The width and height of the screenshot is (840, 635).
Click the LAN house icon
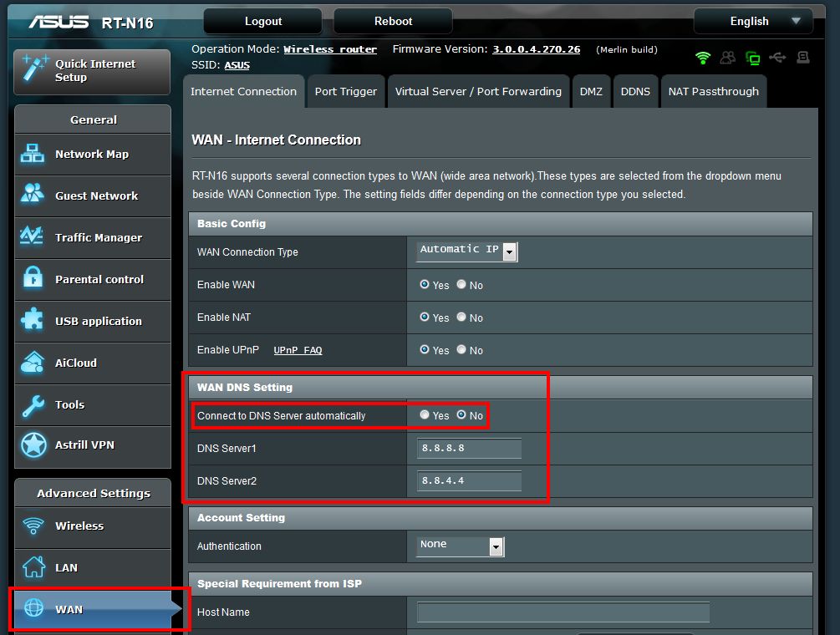pyautogui.click(x=33, y=567)
